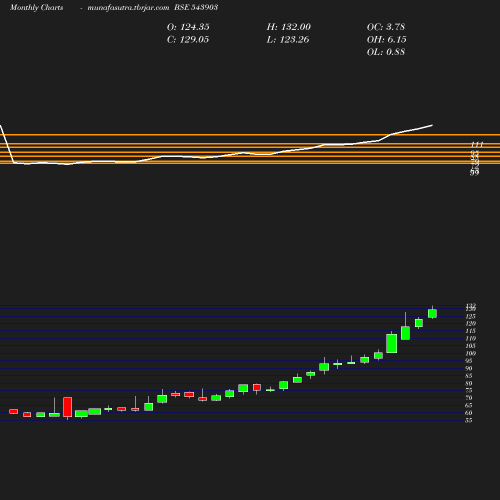Click the 115 price axis label
The width and height of the screenshot is (500, 500).
(470, 331)
